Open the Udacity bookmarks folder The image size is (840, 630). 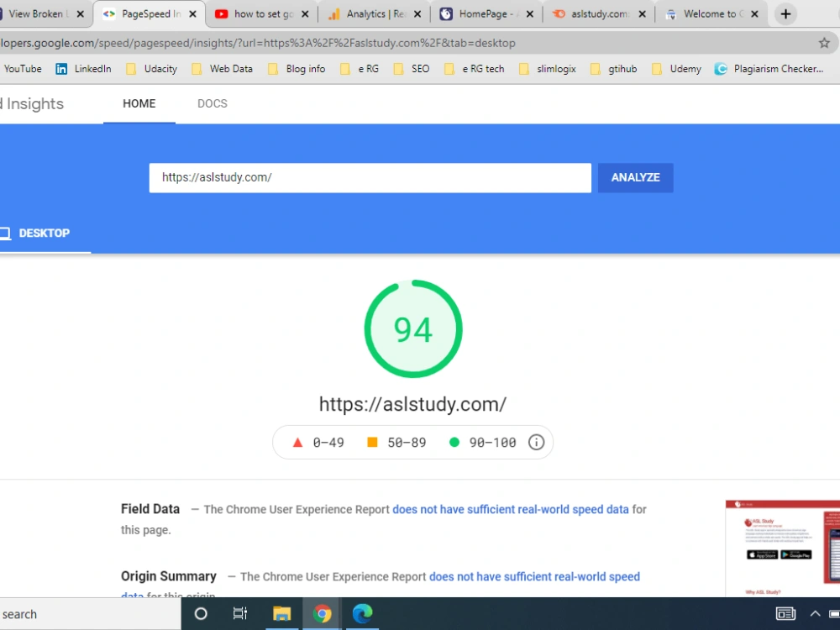[151, 69]
